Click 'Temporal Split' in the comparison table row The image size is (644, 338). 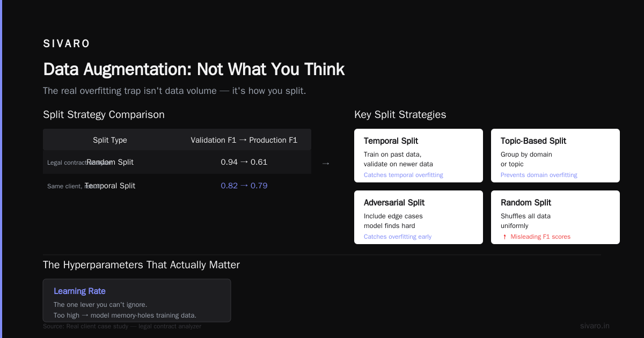click(x=110, y=186)
